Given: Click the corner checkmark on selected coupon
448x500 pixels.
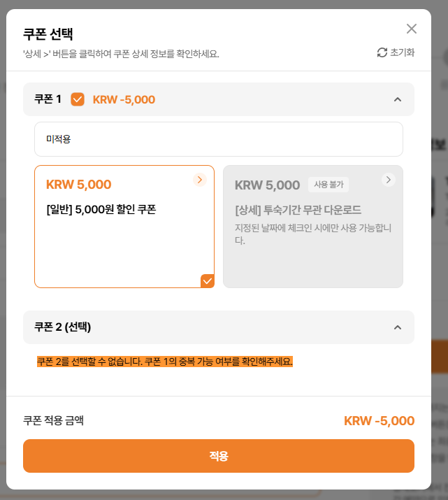Looking at the screenshot, I should point(208,281).
